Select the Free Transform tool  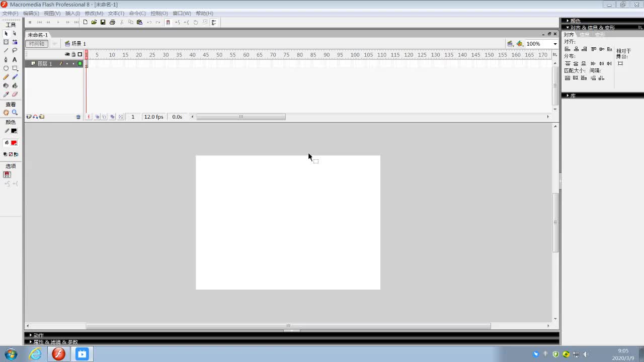click(6, 42)
